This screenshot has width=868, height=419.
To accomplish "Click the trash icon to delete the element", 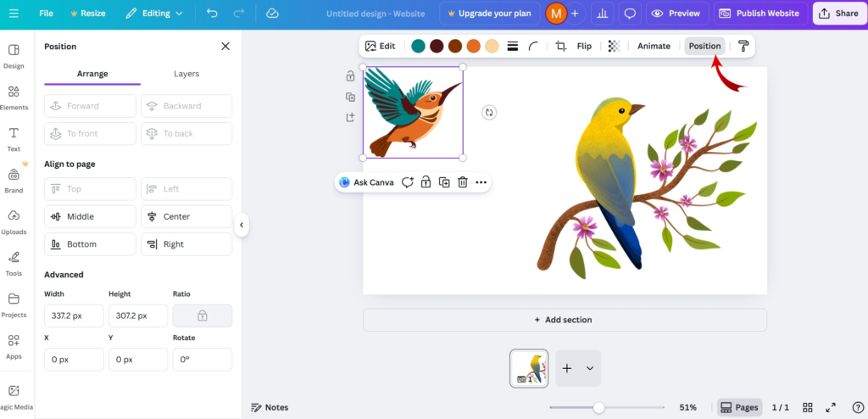I will point(463,182).
